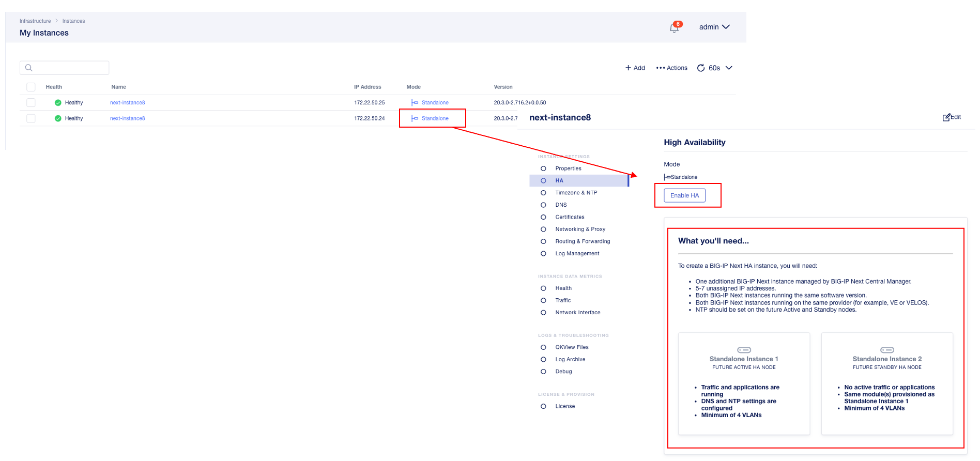Open the next-instance8 link for 172.22.50.24

click(127, 118)
